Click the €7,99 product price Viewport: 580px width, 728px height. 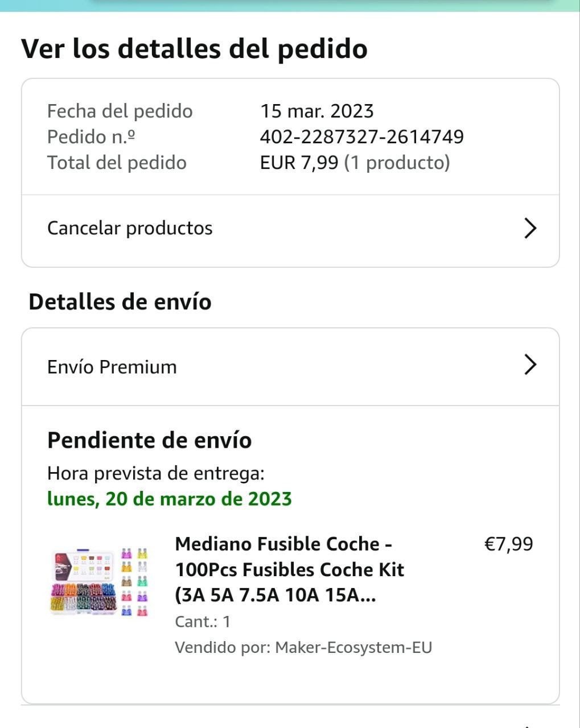[x=508, y=544]
